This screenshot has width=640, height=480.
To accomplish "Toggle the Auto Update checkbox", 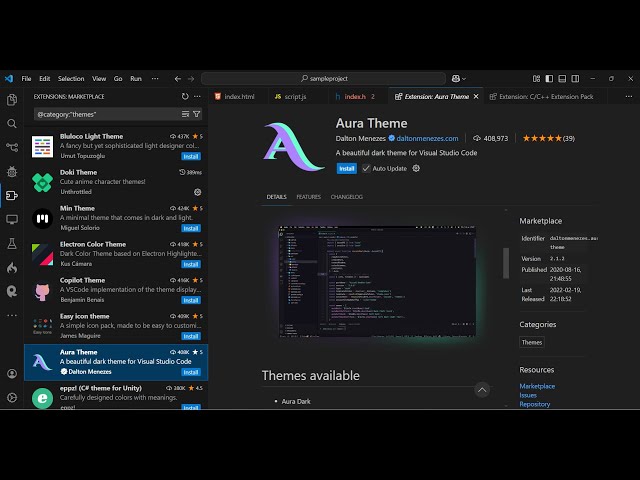I will [366, 168].
